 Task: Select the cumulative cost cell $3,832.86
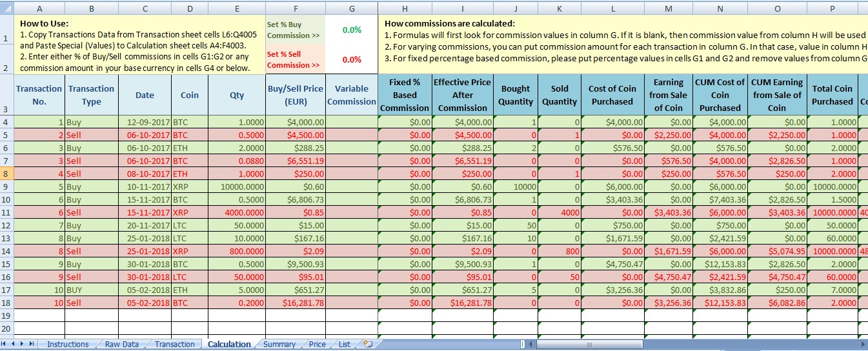(720, 290)
